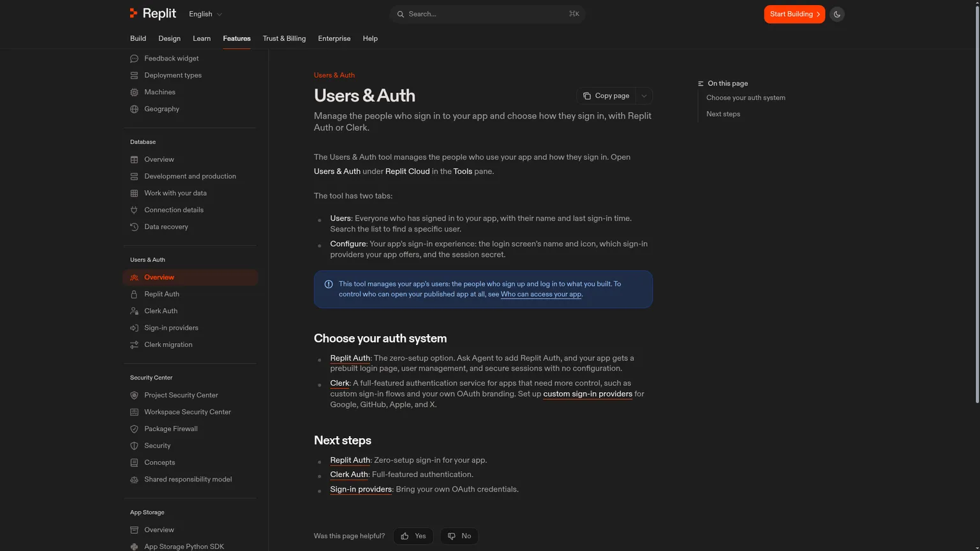The width and height of the screenshot is (980, 551).
Task: Jump to Choose your auth system section
Action: point(746,98)
